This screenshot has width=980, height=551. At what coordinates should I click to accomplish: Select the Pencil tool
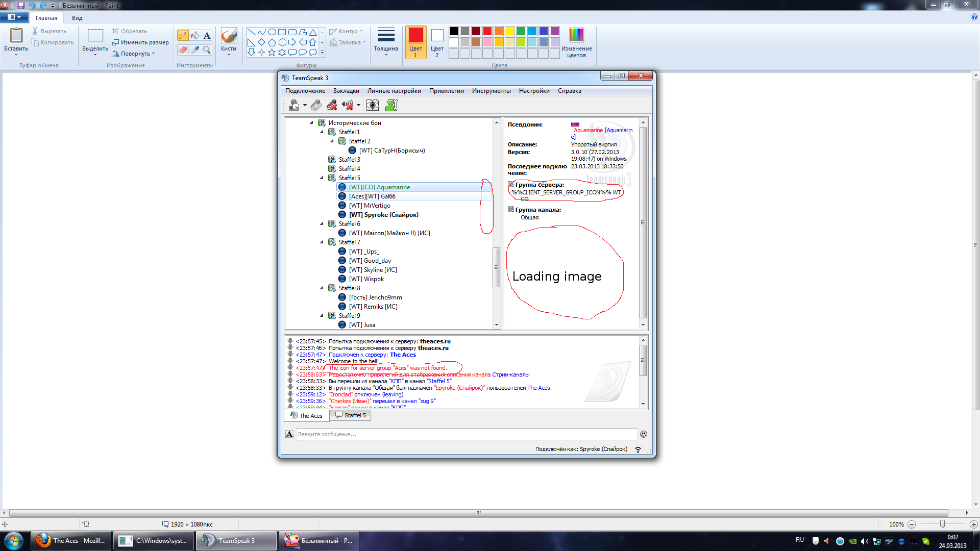(183, 35)
